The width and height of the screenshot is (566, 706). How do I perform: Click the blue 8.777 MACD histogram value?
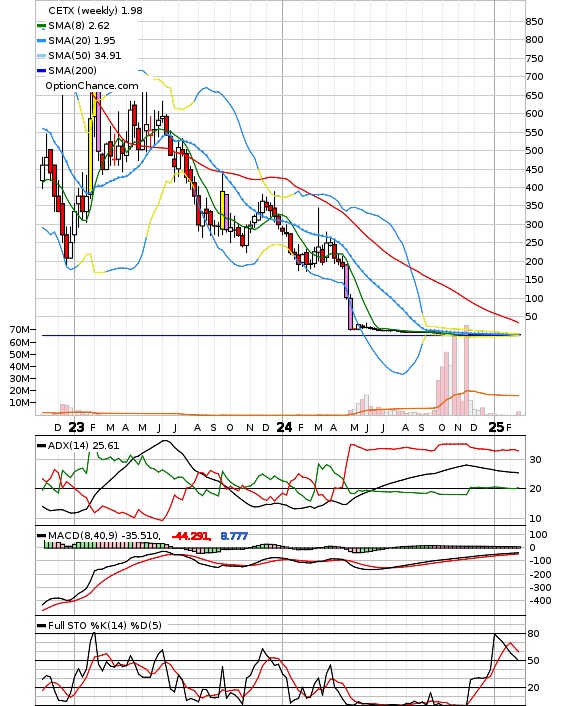234,536
